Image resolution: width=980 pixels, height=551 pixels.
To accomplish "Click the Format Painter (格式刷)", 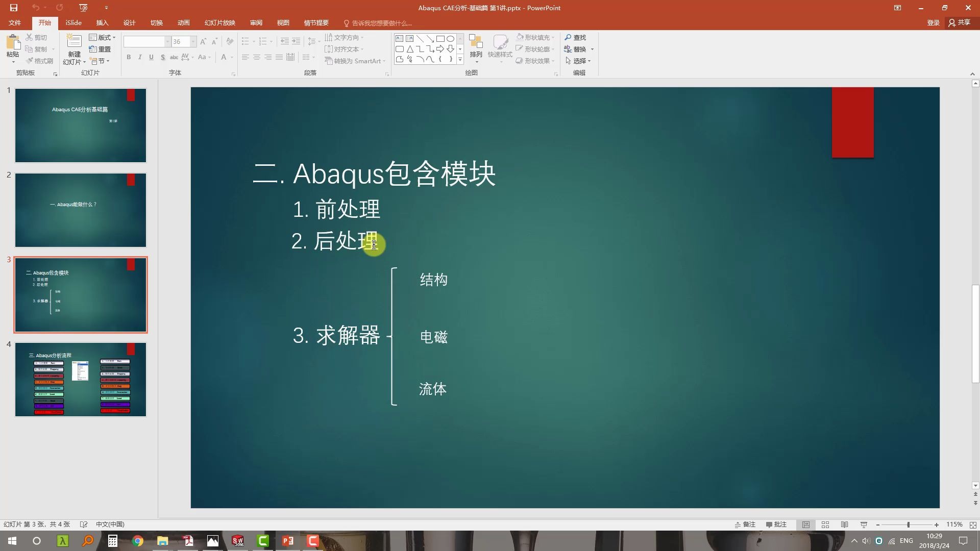I will click(39, 61).
